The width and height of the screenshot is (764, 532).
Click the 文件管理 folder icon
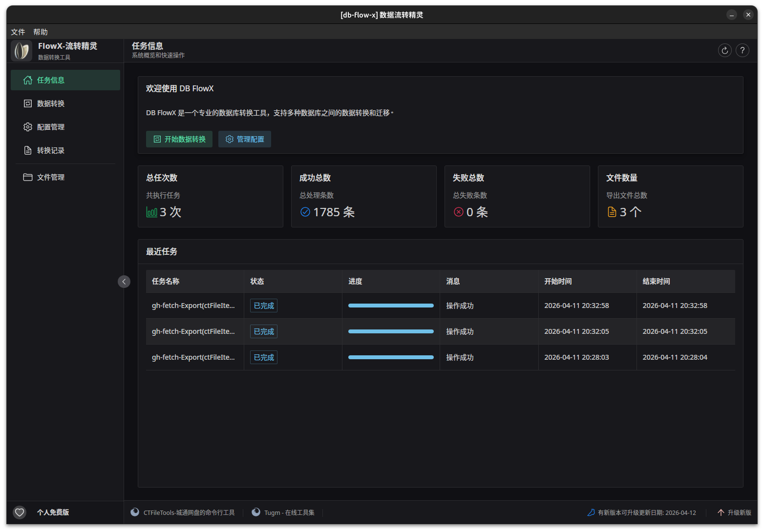pyautogui.click(x=28, y=177)
